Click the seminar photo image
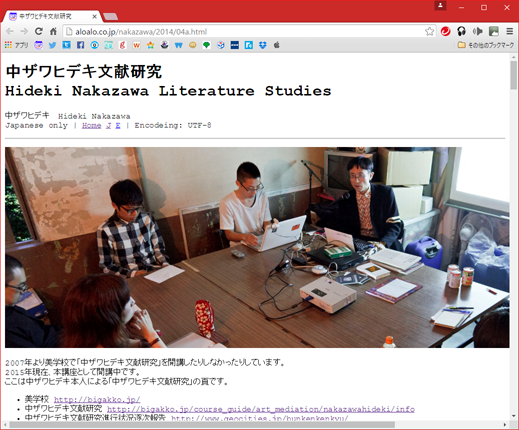The image size is (519, 430). coord(257,247)
